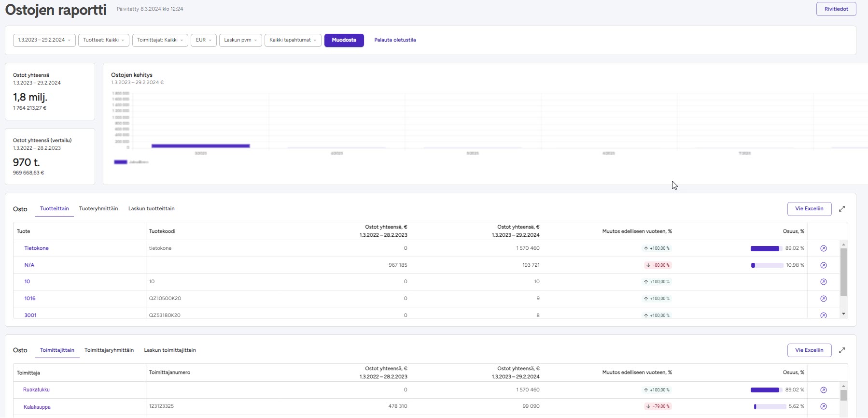This screenshot has width=868, height=418.
Task: Switch to Tuotteittain tab
Action: tap(55, 209)
